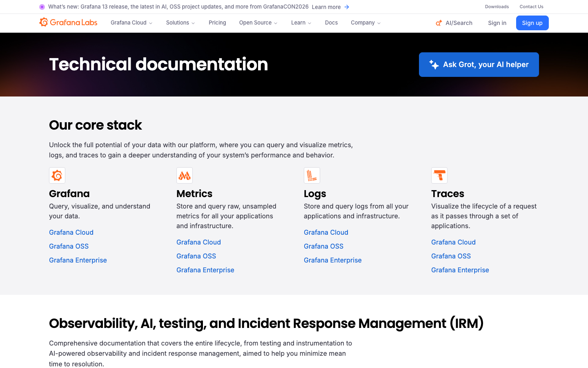
Task: Open the Pricing page
Action: point(217,23)
